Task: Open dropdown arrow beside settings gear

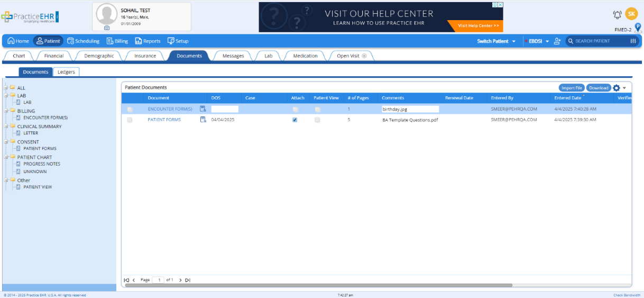Action: tap(624, 88)
